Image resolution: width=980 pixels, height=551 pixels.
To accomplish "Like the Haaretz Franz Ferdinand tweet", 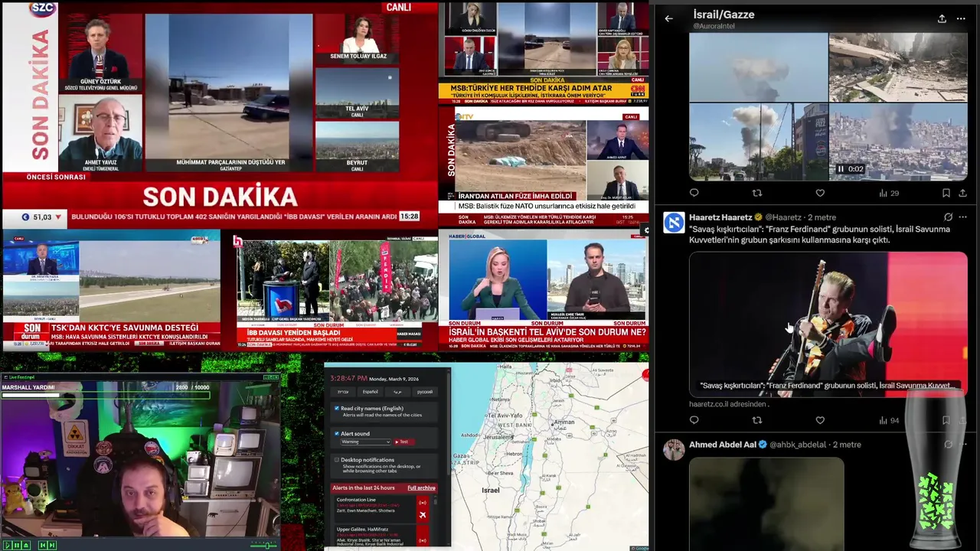I will (820, 420).
